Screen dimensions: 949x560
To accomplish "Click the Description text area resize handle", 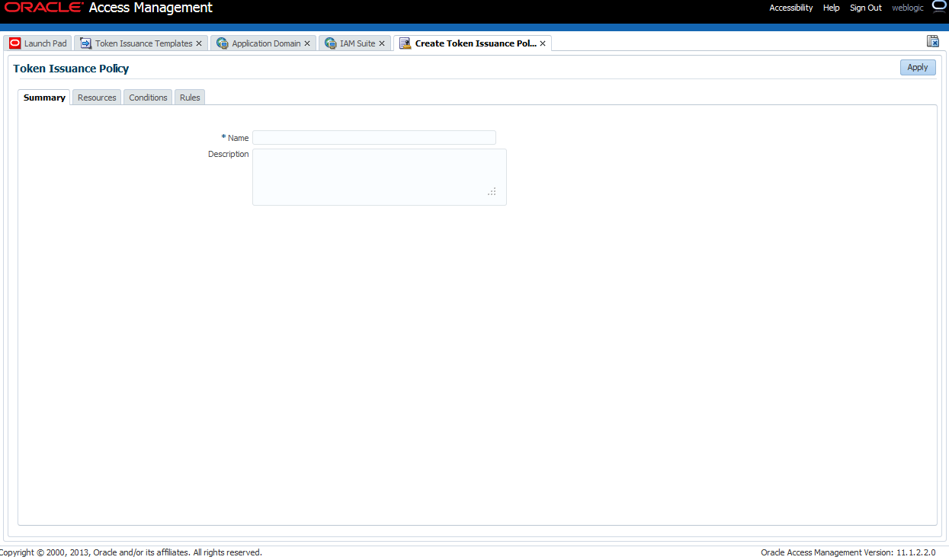I will point(492,191).
